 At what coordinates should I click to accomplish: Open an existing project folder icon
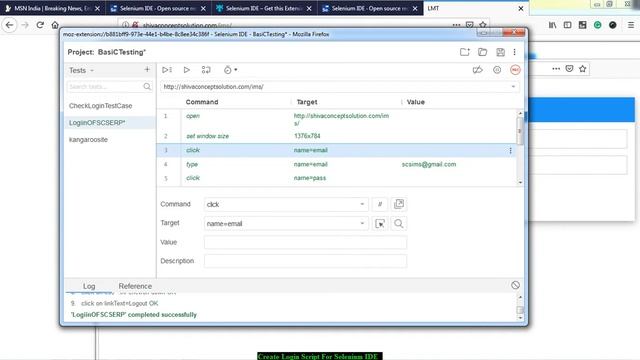tap(482, 52)
